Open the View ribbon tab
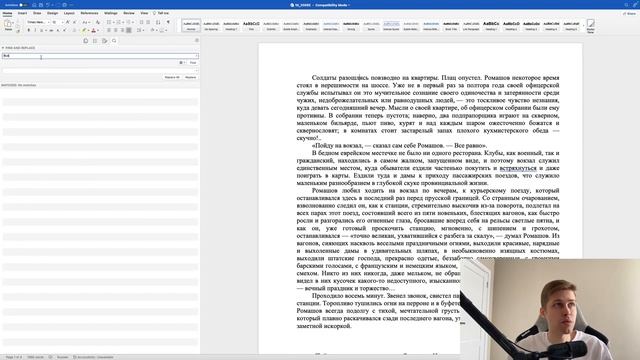 pos(144,13)
